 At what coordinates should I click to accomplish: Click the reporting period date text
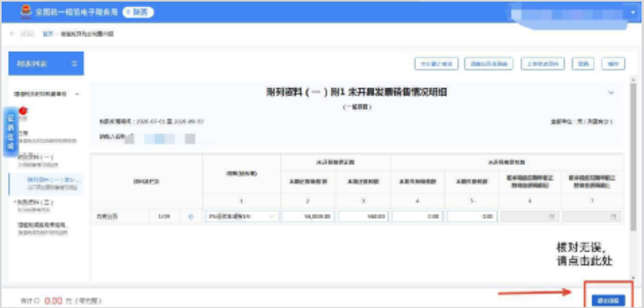coord(151,122)
